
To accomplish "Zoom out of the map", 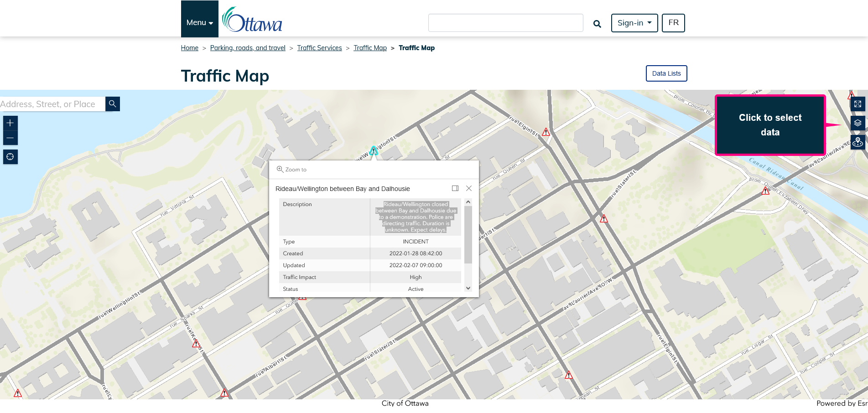I will [10, 138].
